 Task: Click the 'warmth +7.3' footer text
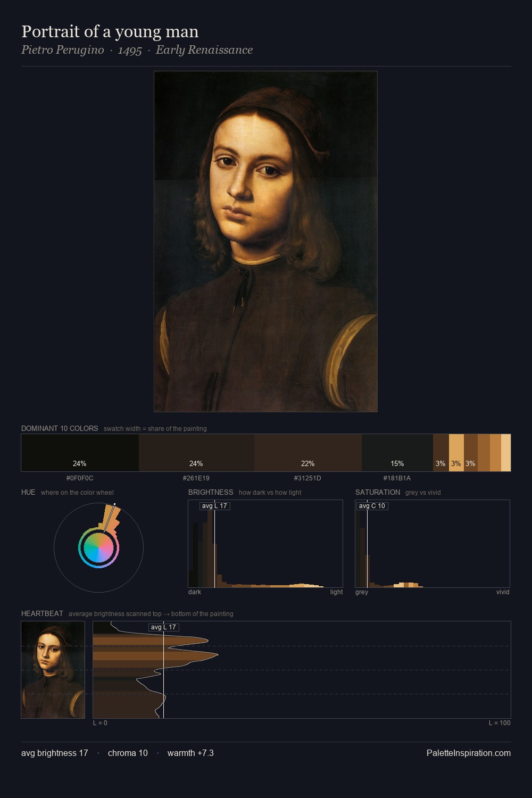[x=190, y=753]
